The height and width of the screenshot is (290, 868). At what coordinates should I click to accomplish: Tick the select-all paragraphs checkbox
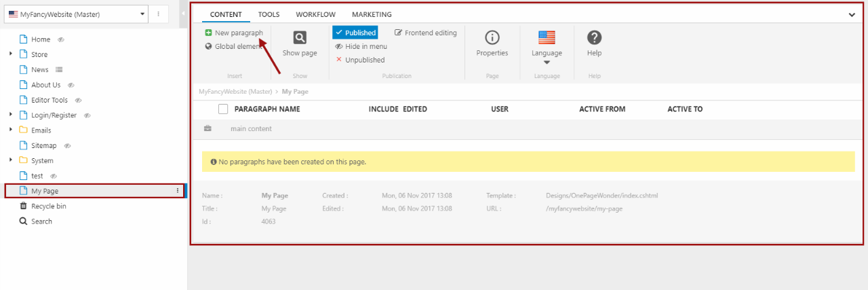pos(223,109)
